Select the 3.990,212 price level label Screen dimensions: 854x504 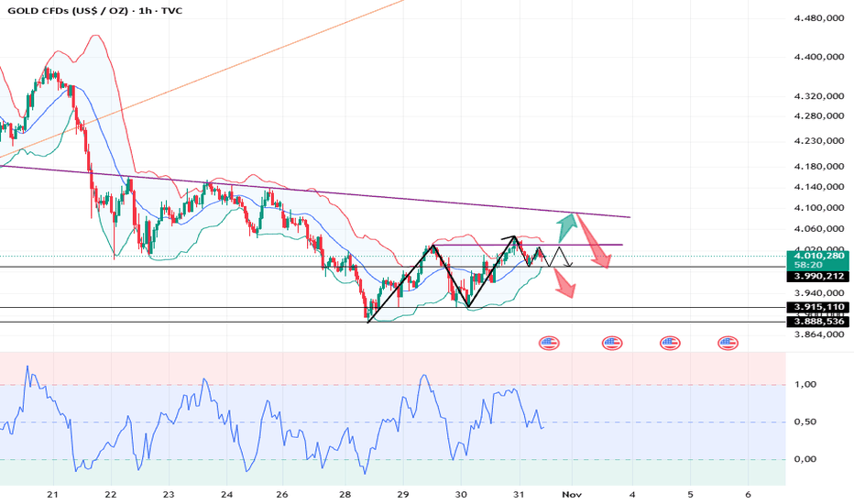pyautogui.click(x=818, y=276)
